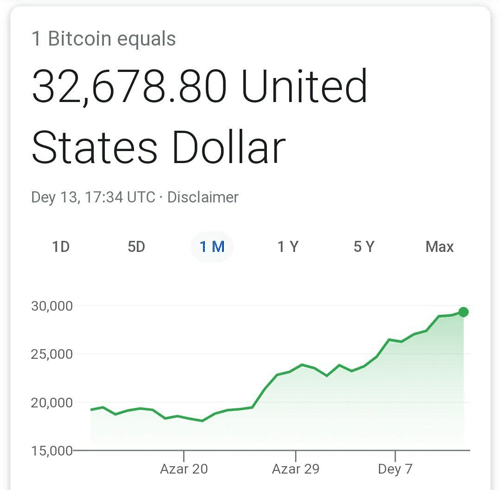Click the green endpoint dot on the chart
Image resolution: width=500 pixels, height=490 pixels.
click(463, 312)
